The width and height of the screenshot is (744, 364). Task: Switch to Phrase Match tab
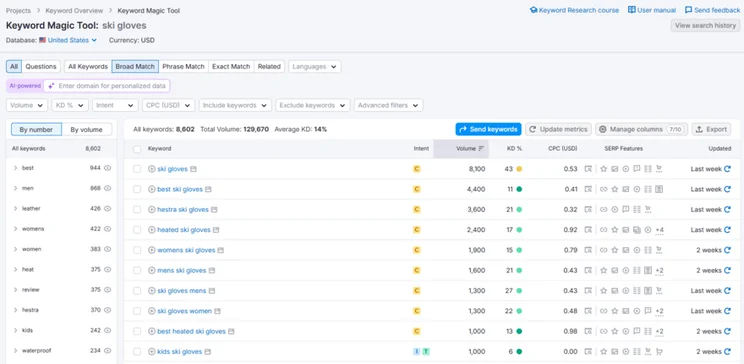(184, 66)
